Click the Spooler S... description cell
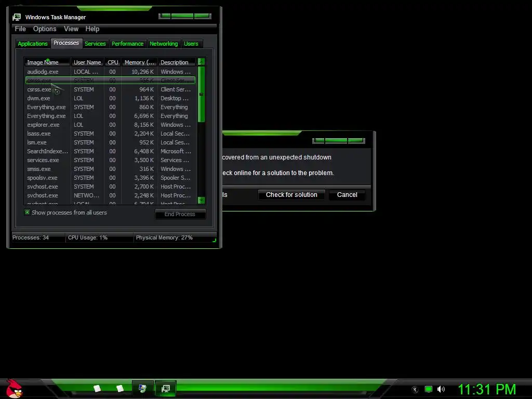 [176, 178]
